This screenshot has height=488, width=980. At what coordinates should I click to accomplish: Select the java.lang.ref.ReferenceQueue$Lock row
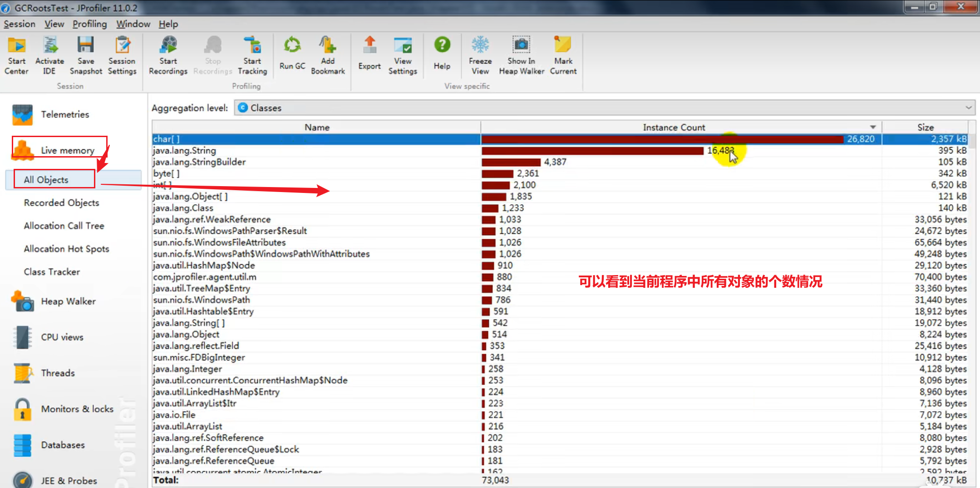[x=560, y=449]
